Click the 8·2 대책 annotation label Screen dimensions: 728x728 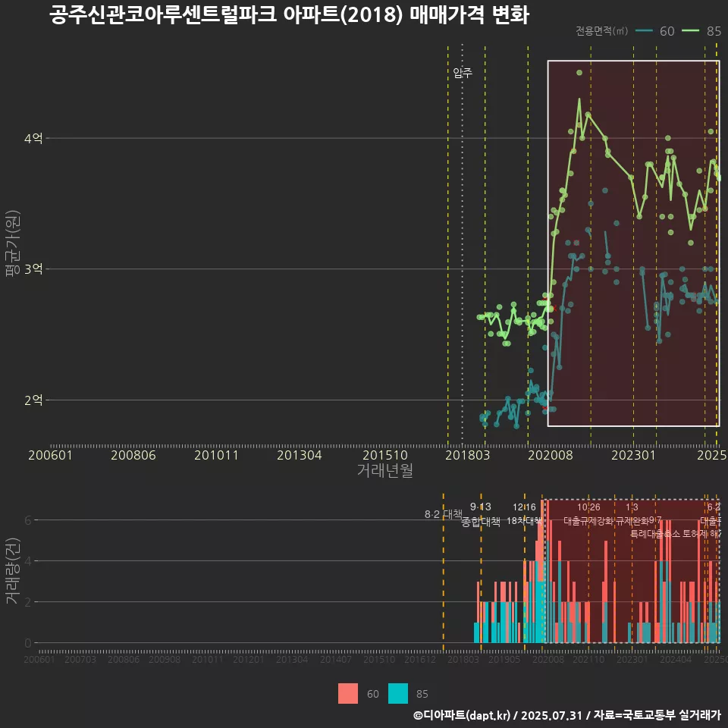[x=444, y=514]
